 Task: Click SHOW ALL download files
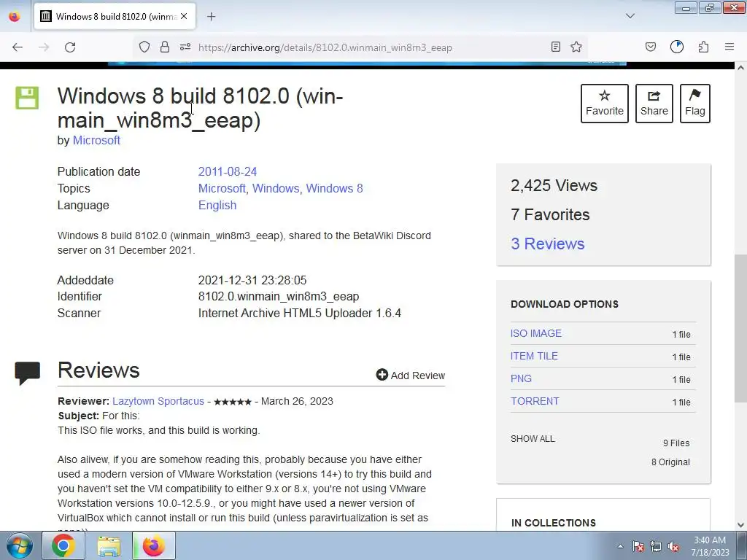coord(533,438)
